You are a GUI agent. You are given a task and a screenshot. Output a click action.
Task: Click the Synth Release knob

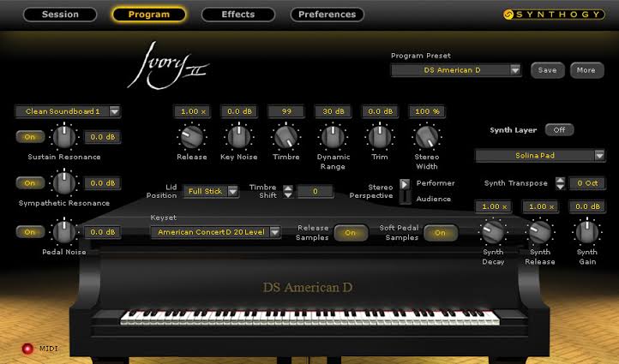pyautogui.click(x=540, y=232)
